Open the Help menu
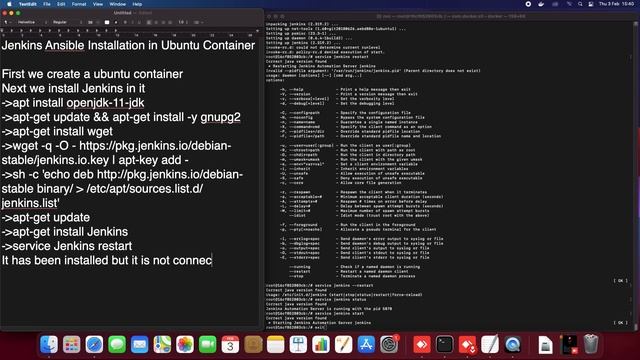The height and width of the screenshot is (360, 640). 137,4
